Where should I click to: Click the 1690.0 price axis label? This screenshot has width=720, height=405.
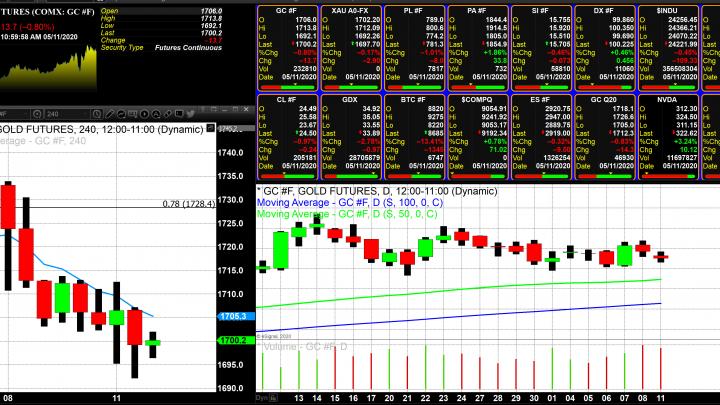(230, 388)
